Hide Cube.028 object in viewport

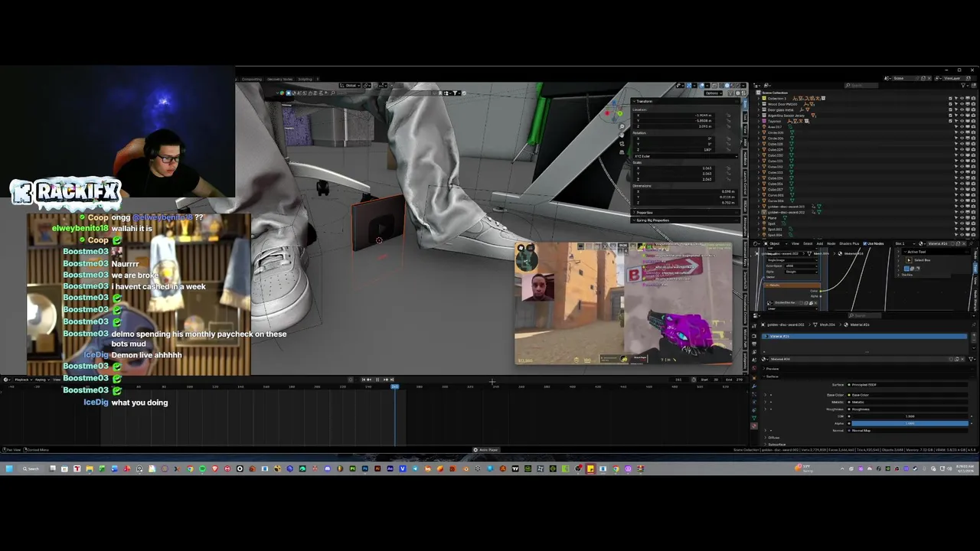pos(962,144)
